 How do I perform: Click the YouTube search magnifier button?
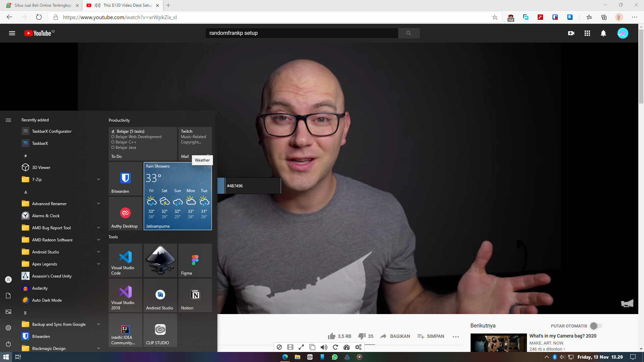[x=409, y=33]
